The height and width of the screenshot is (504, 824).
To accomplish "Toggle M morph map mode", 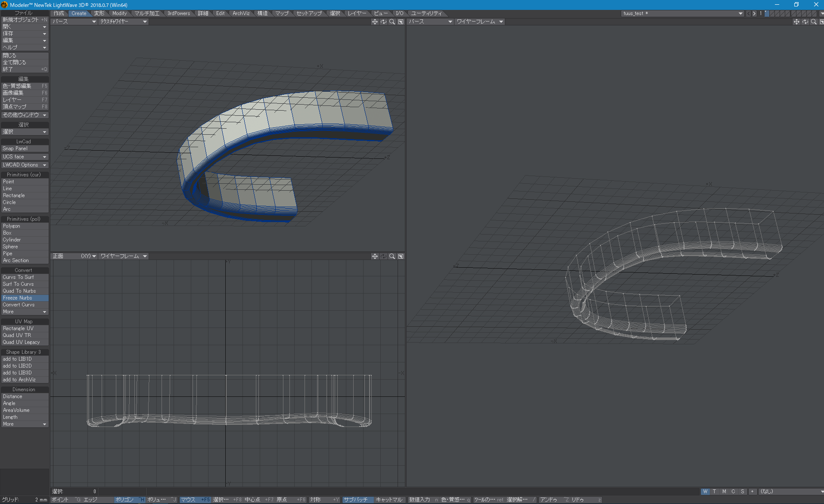I will (724, 492).
